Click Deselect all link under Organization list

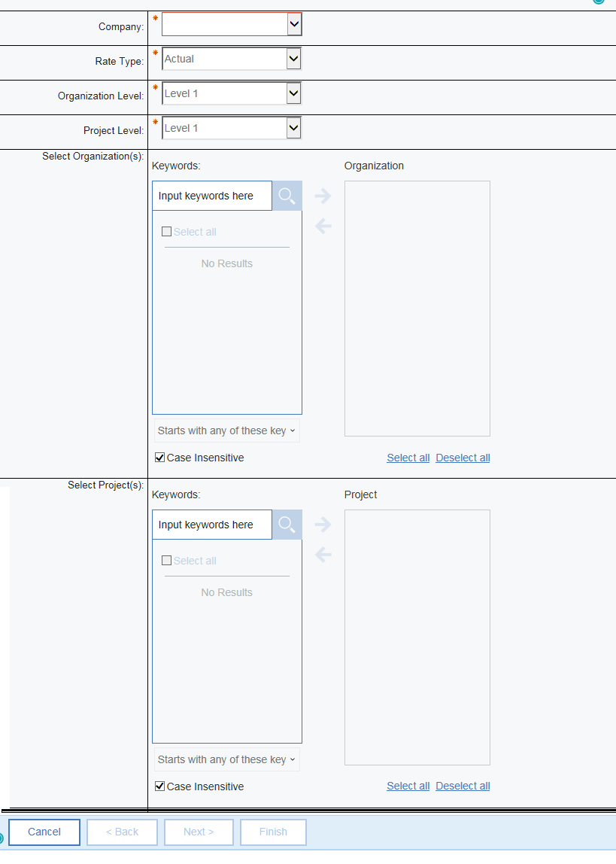coord(463,458)
